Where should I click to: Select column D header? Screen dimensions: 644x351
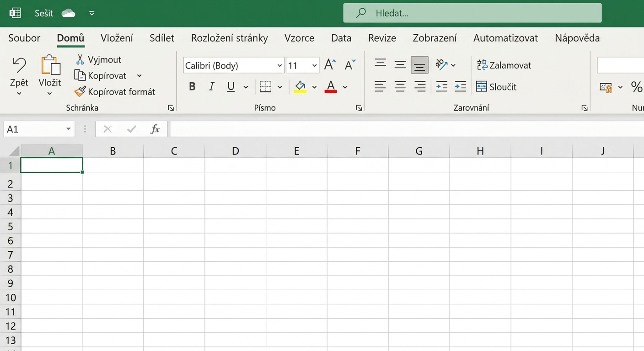click(236, 151)
